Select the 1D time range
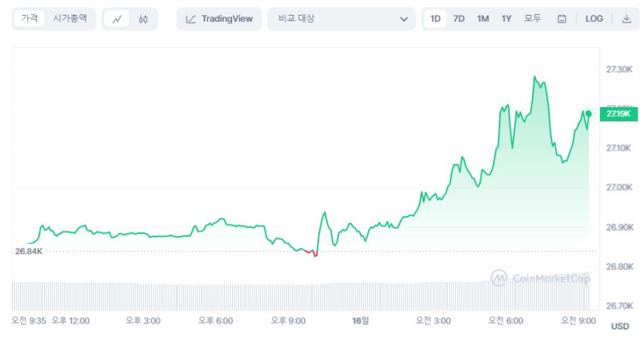Screen dimensions: 644x343 click(435, 19)
